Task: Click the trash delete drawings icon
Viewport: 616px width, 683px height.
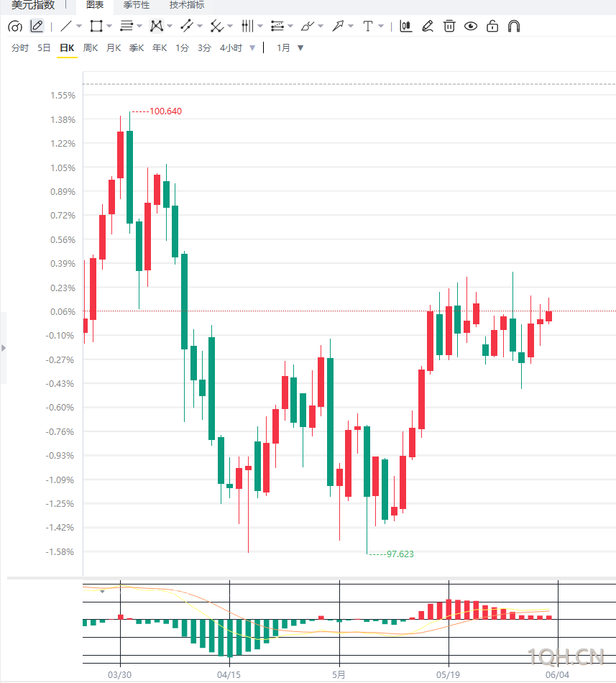Action: [x=449, y=26]
